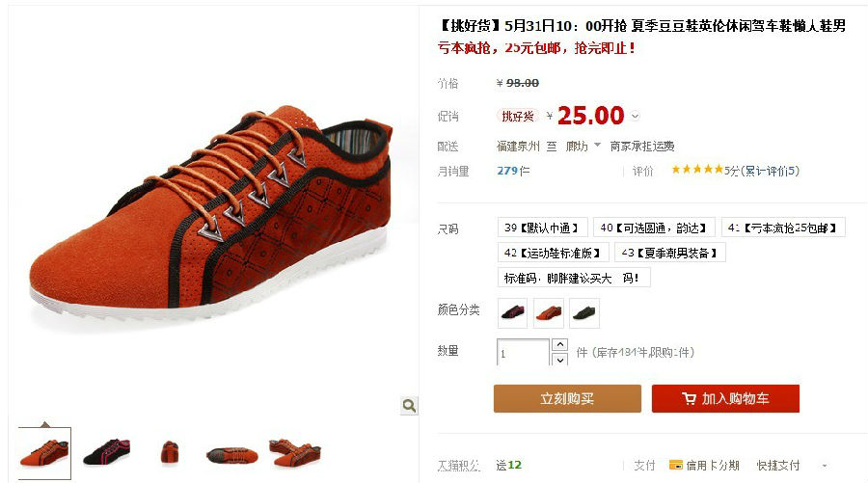View the black shoe thumbnail image
The image size is (868, 483).
pos(107,452)
